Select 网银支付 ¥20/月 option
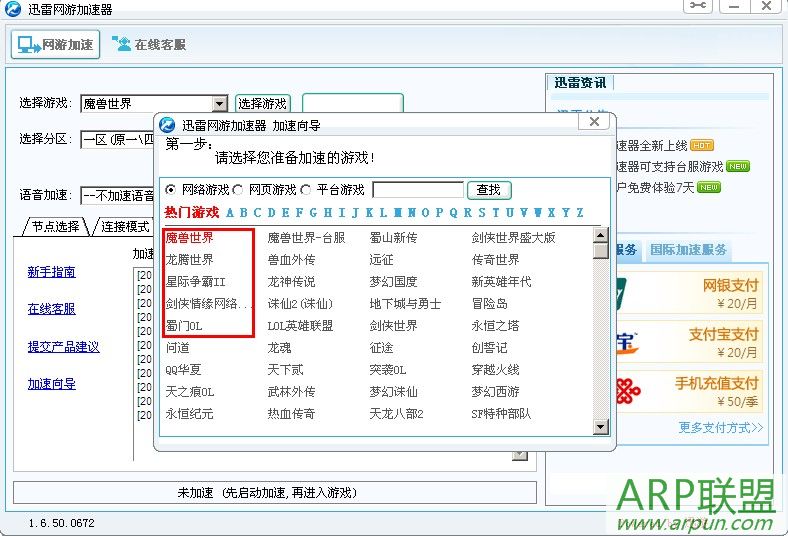788x536 pixels. click(690, 294)
